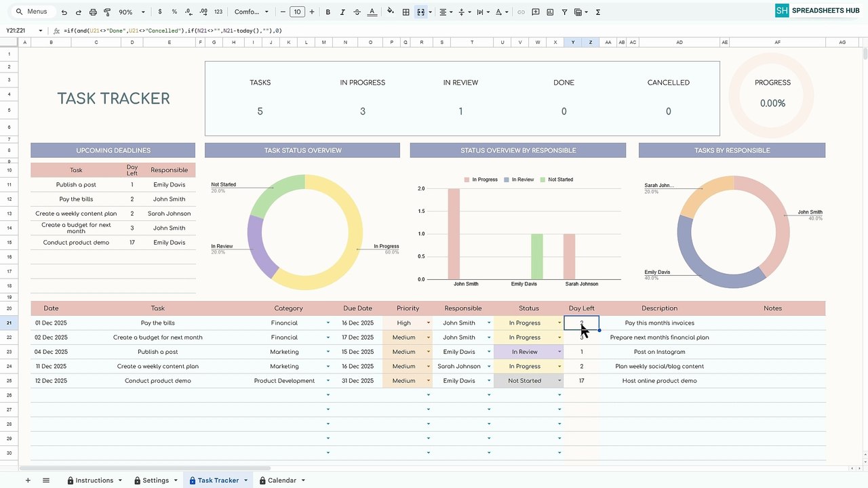This screenshot has height=488, width=868.
Task: Toggle italic formatting
Action: (x=342, y=12)
